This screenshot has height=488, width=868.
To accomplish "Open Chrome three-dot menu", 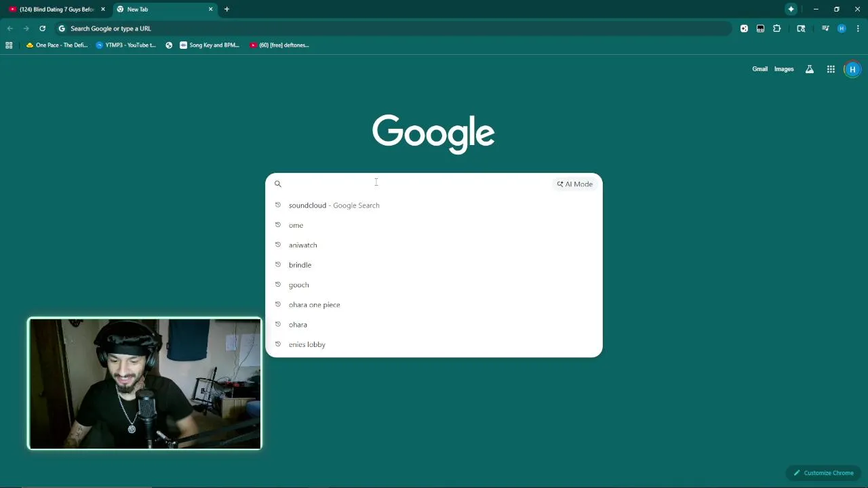I will 858,28.
